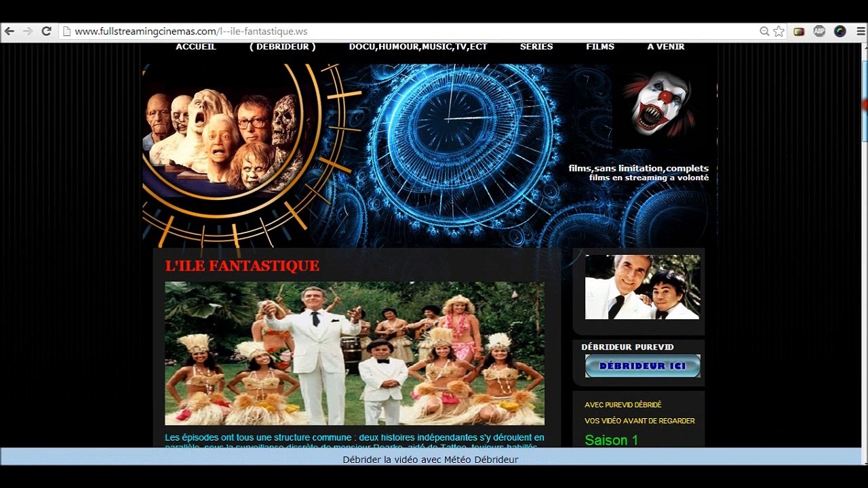Click the 'Les épisodes ont tous une structure' description line
Screen dimensions: 868x488
[x=355, y=438]
